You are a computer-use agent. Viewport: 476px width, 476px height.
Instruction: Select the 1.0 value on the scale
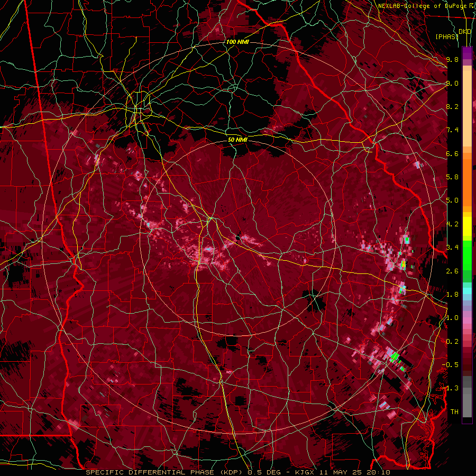pos(452,318)
